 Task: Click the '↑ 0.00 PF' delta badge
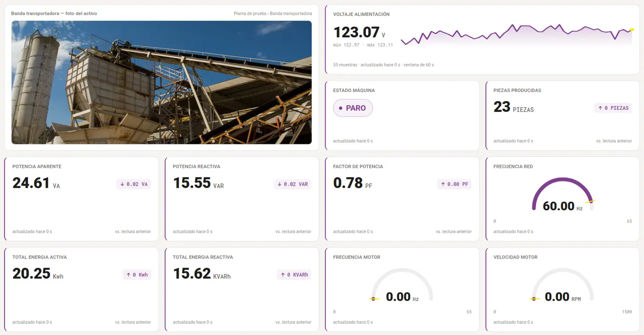point(454,184)
